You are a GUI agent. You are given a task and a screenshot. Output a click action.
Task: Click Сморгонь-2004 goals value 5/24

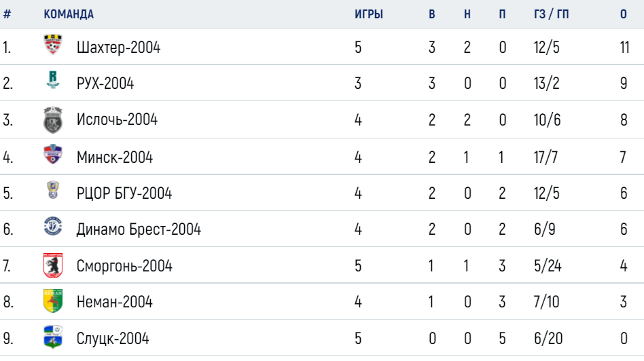[548, 266]
